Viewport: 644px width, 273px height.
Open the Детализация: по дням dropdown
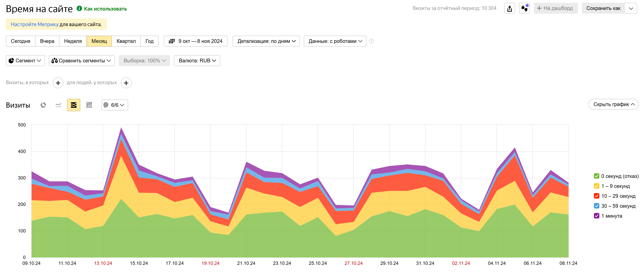(x=266, y=41)
